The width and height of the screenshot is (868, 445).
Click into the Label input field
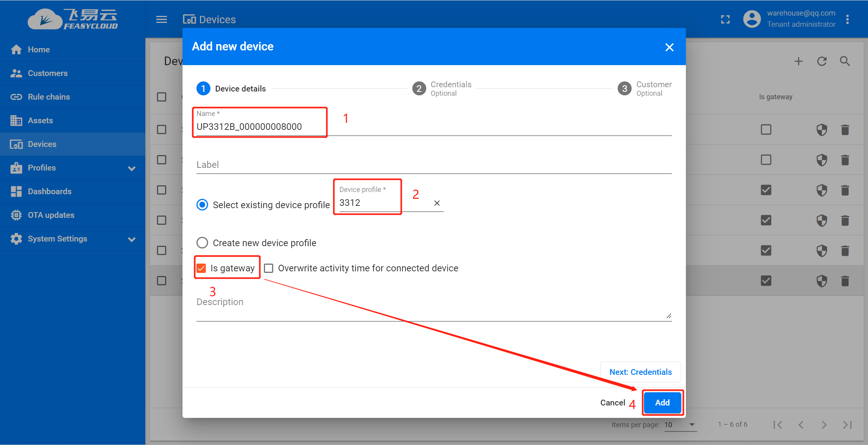coord(433,165)
